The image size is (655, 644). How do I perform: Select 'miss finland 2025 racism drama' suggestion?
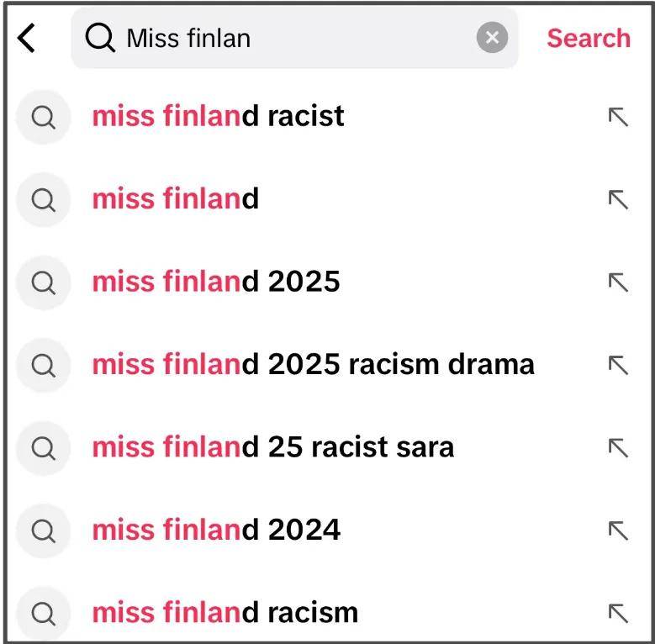(313, 364)
